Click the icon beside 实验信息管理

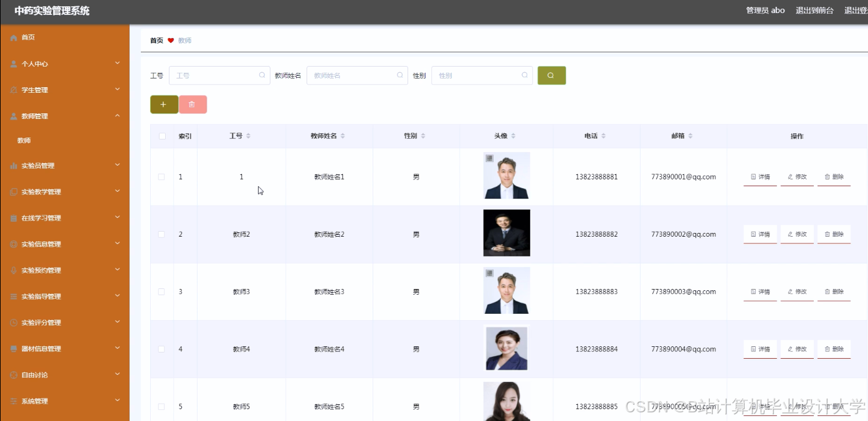(14, 245)
